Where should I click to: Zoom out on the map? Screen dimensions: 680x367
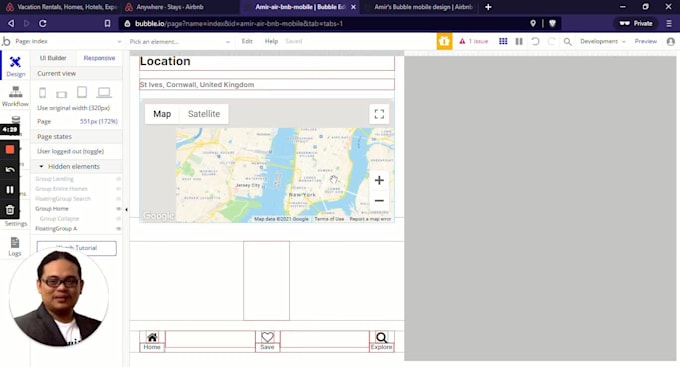379,200
